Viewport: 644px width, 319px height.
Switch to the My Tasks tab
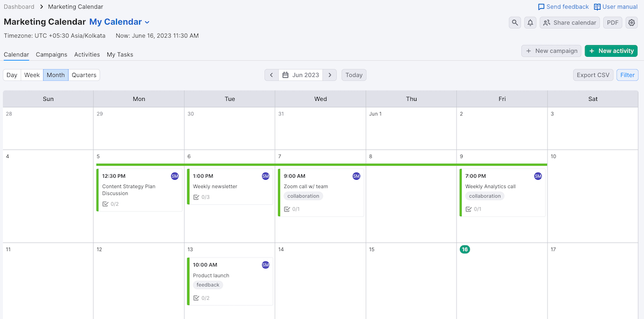120,55
